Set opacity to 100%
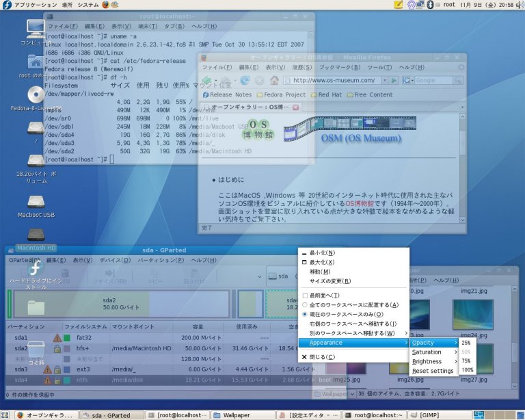Screen dimensions: 525x420 467,370
